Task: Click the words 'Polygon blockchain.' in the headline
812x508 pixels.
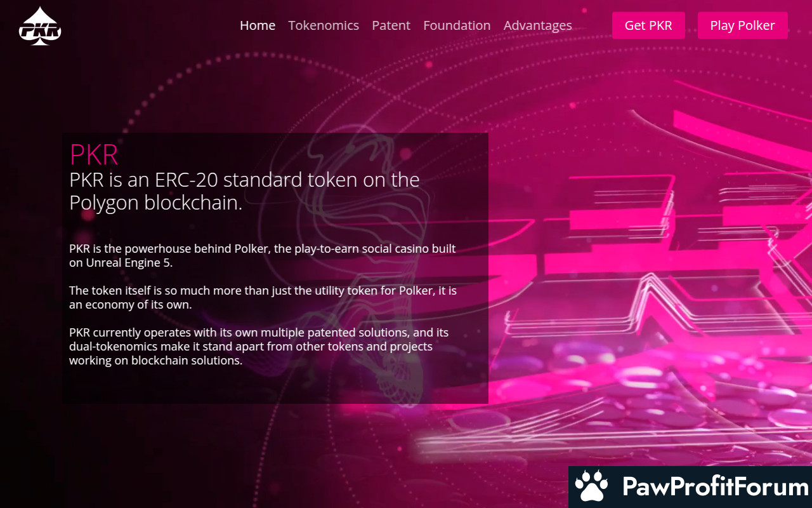Action: [x=156, y=203]
